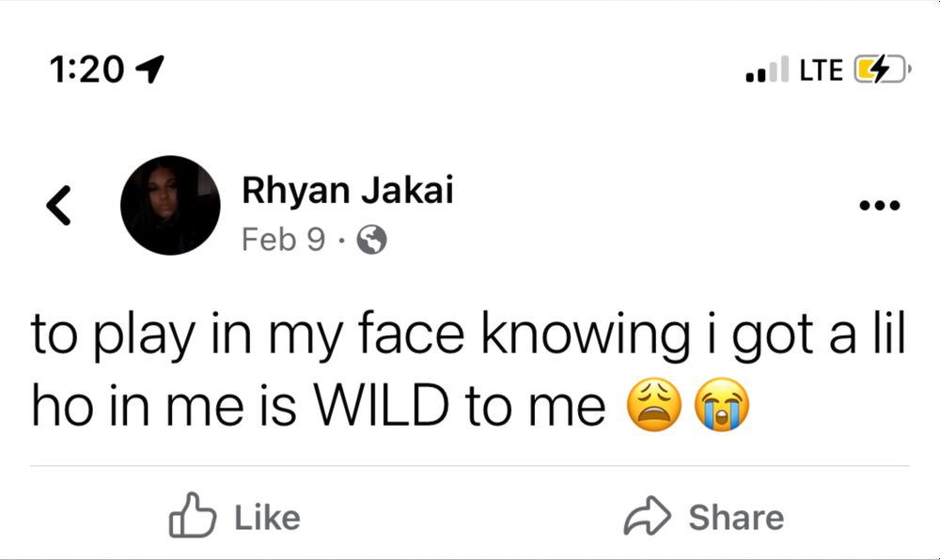Screen dimensions: 940x560
Task: Tap the word WILD in the post
Action: pyautogui.click(x=383, y=406)
